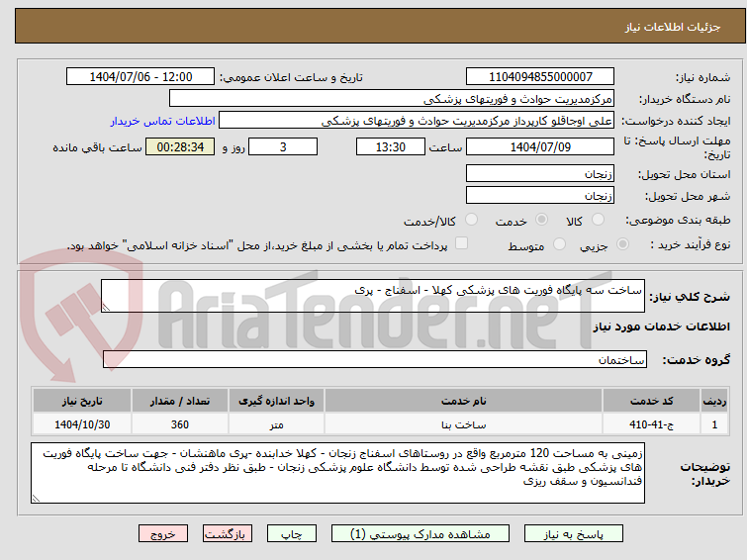Click the remaining days field showing 3
This screenshot has width=747, height=560.
click(x=283, y=146)
